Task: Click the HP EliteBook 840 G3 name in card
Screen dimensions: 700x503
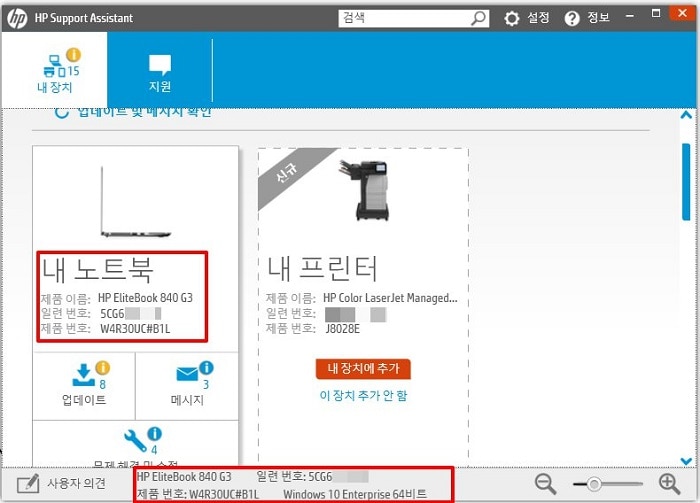Action: 145,298
